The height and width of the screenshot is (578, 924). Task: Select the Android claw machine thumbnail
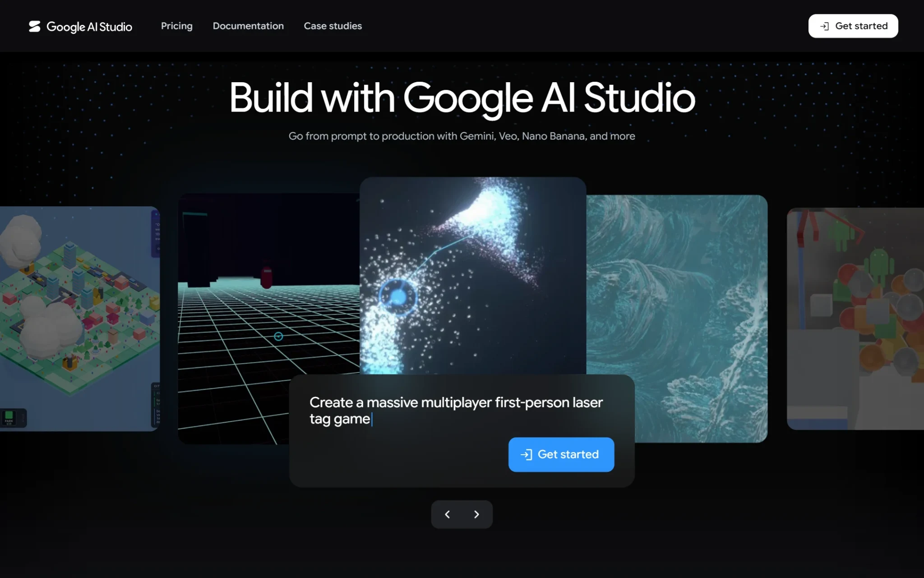855,319
